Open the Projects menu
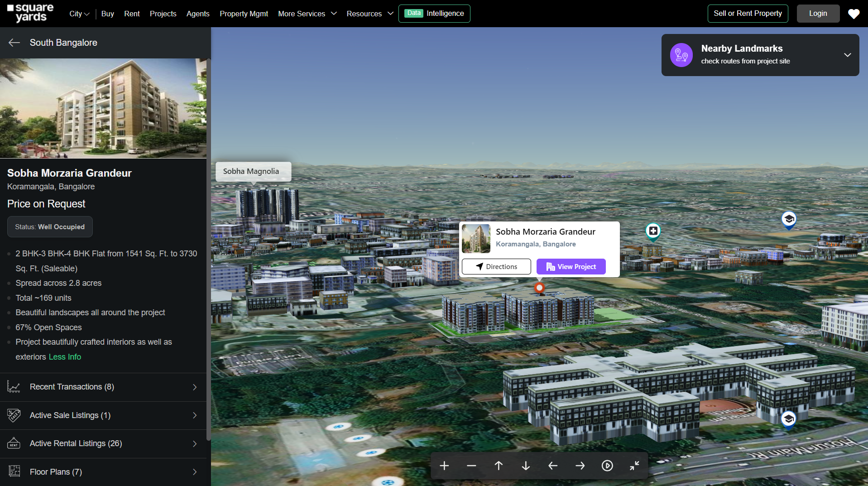 pos(163,14)
